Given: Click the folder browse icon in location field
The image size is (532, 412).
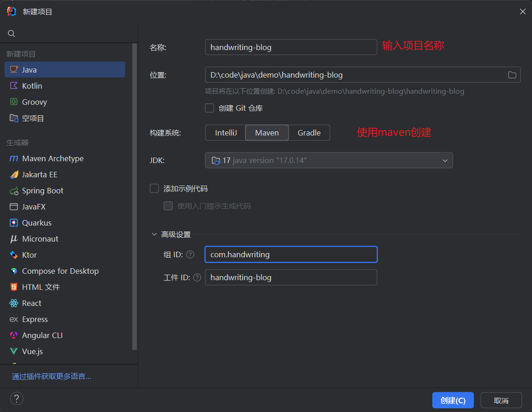Looking at the screenshot, I should point(512,75).
